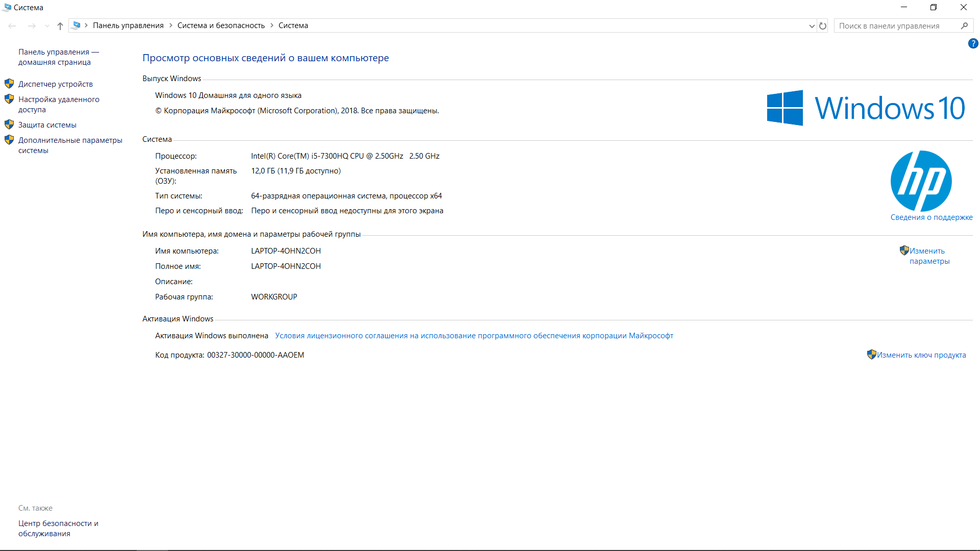Open Панель управления домашняя страница link
Image resolution: width=980 pixels, height=551 pixels.
(x=59, y=57)
